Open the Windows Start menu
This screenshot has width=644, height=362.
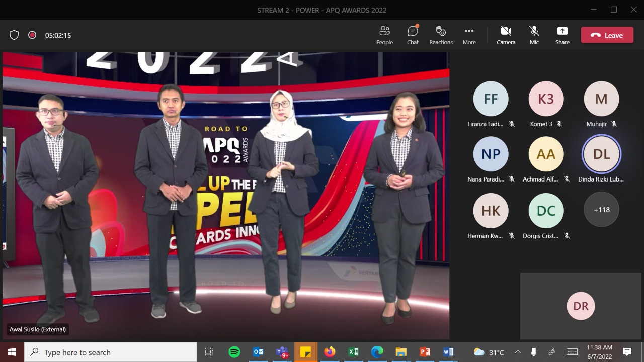(x=12, y=352)
